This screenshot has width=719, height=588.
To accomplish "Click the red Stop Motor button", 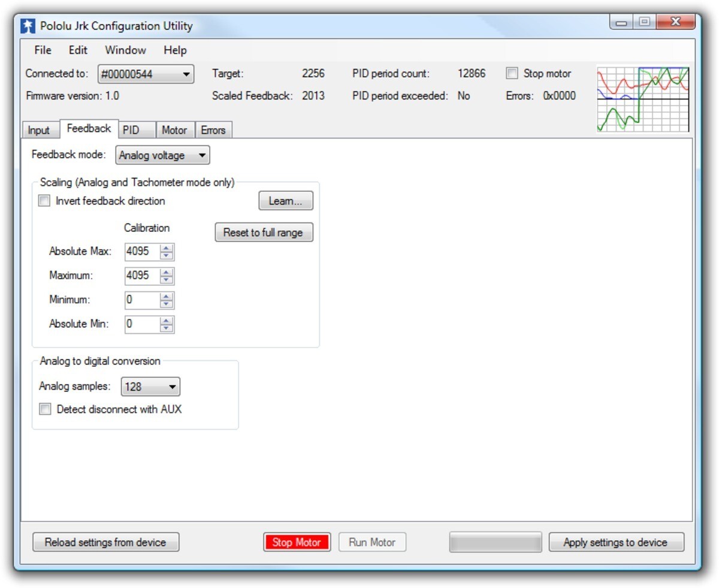I will (x=297, y=542).
